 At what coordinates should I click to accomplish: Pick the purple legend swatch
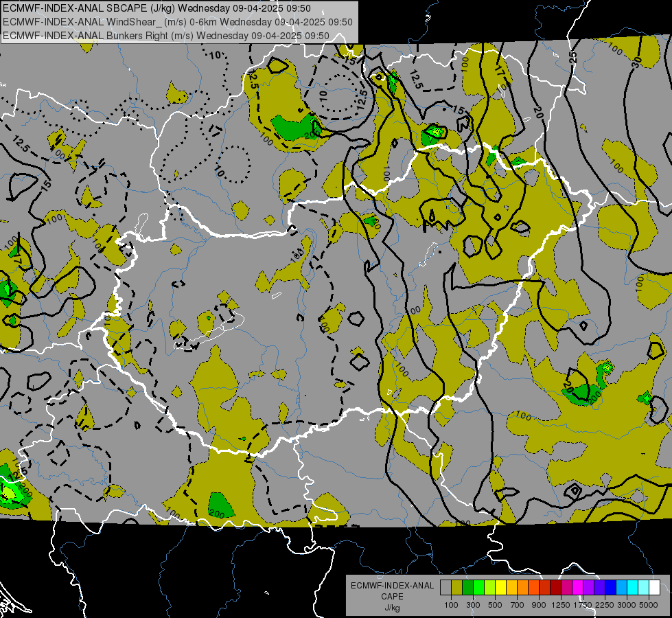coord(589,587)
